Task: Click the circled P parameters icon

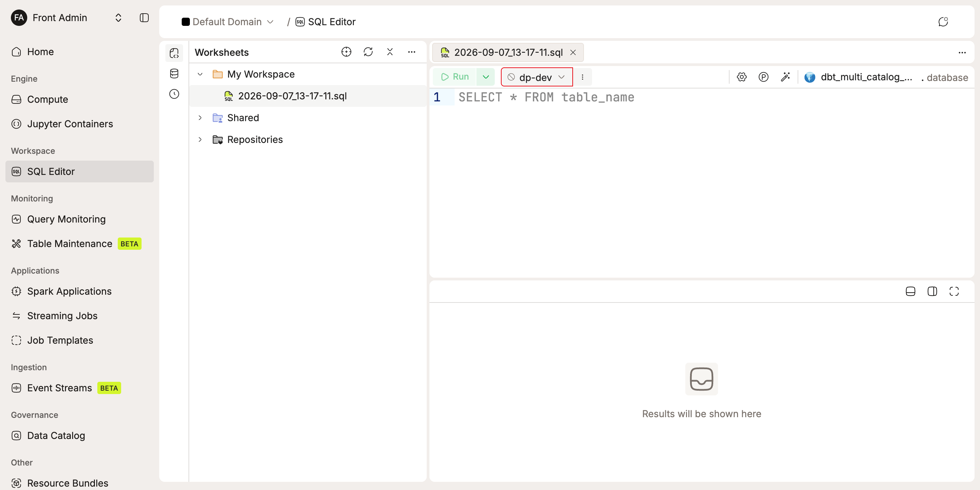Action: click(x=764, y=77)
